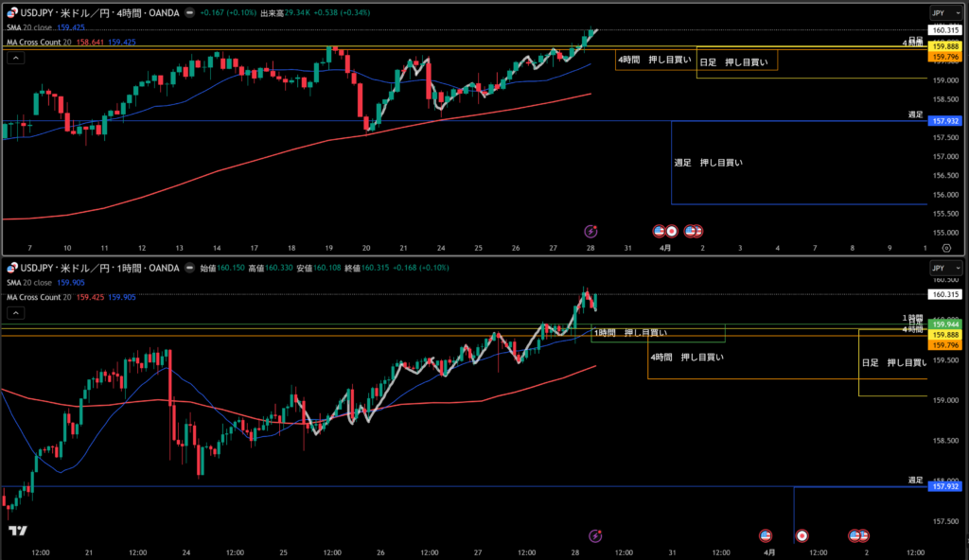
Task: Click the Japan flag economic event in 4-hour chart
Action: pyautogui.click(x=672, y=231)
